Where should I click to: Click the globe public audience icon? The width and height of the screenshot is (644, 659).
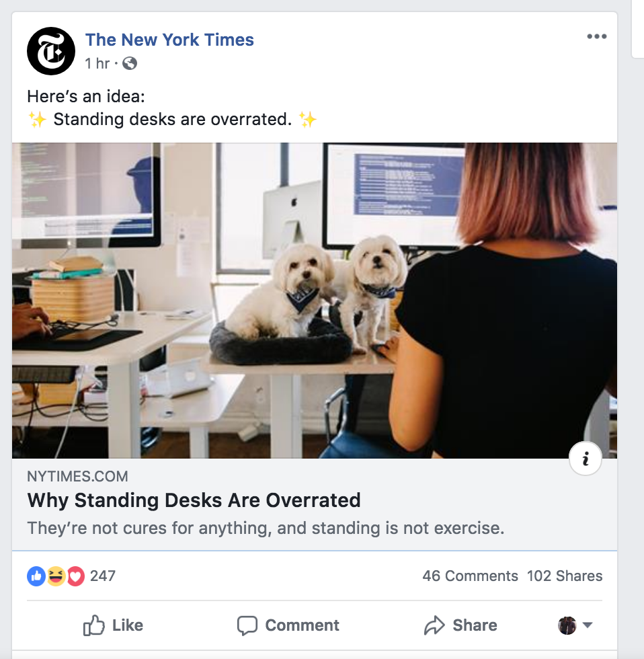[x=130, y=63]
